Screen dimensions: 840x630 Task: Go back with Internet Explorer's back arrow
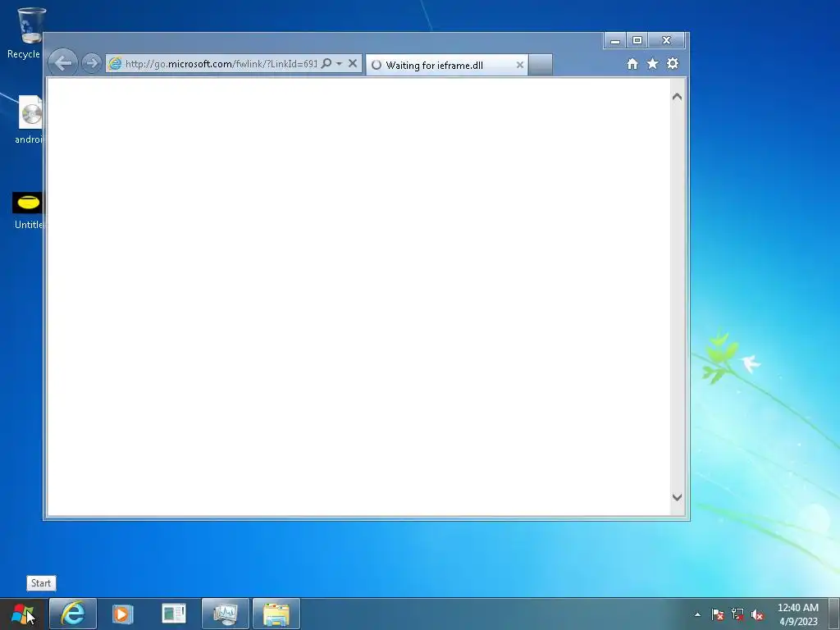pos(62,63)
